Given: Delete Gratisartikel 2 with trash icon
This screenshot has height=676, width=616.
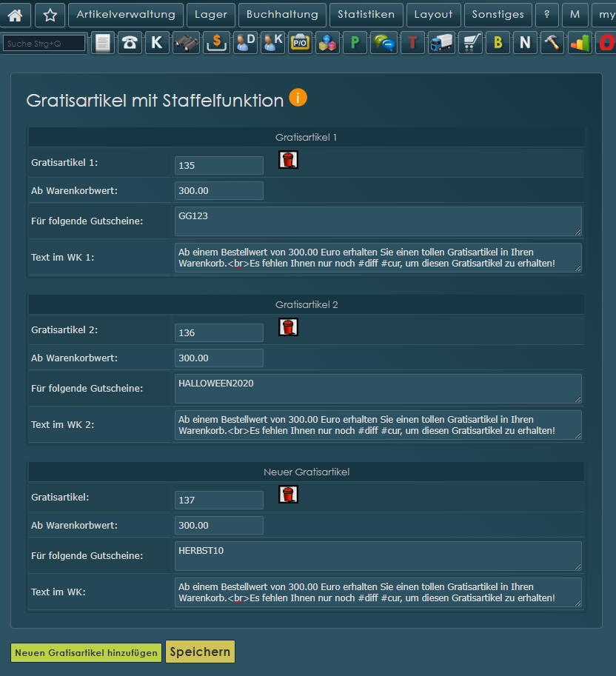Looking at the screenshot, I should pos(288,327).
